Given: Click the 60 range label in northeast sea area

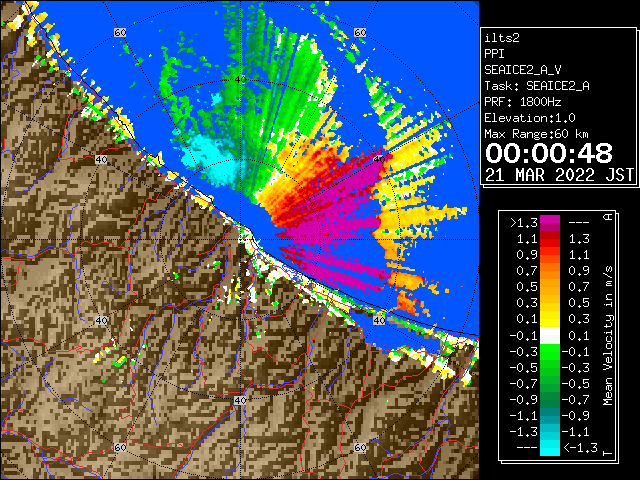Looking at the screenshot, I should pyautogui.click(x=360, y=32).
